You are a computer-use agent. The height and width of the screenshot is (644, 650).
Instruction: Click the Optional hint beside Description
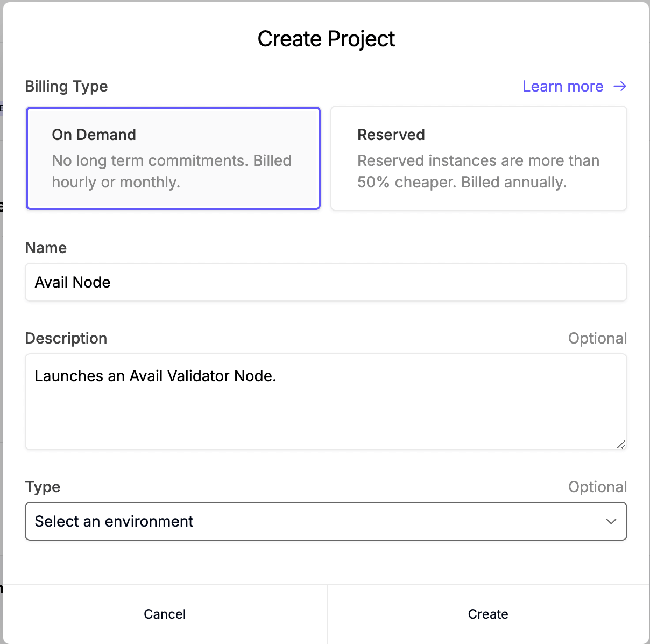[x=597, y=338]
